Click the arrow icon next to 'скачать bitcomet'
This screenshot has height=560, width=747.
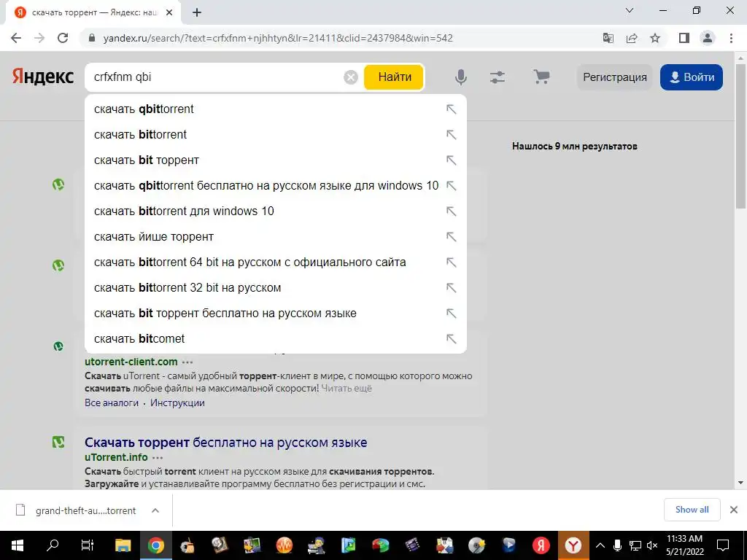point(451,338)
